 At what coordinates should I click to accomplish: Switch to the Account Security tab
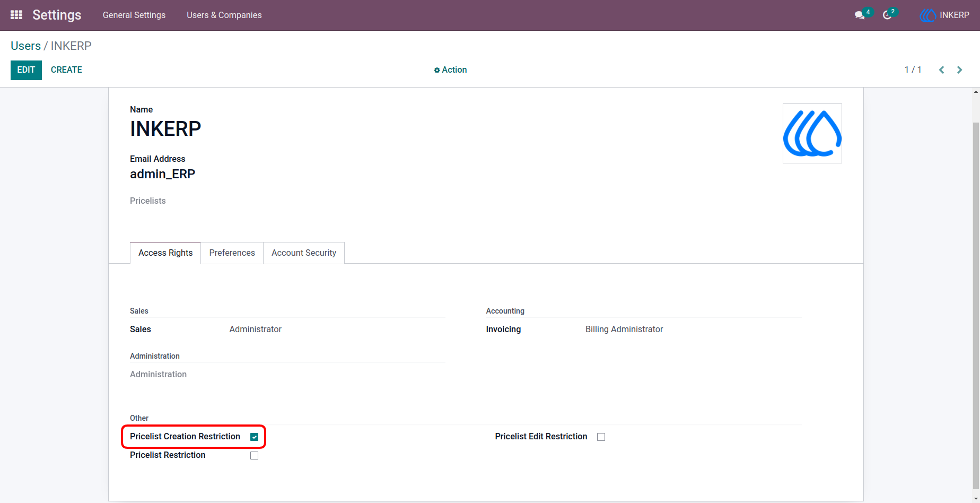pos(304,253)
